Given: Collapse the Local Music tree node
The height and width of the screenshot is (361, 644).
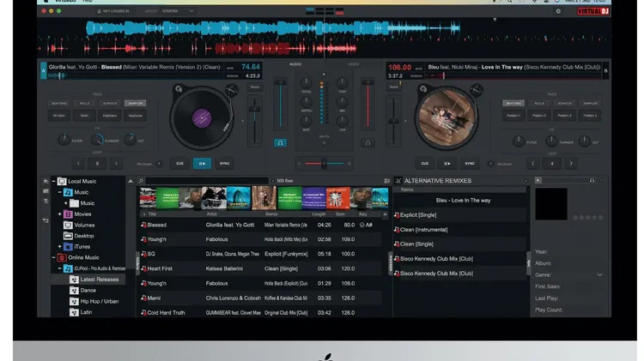Looking at the screenshot, I should [x=54, y=181].
